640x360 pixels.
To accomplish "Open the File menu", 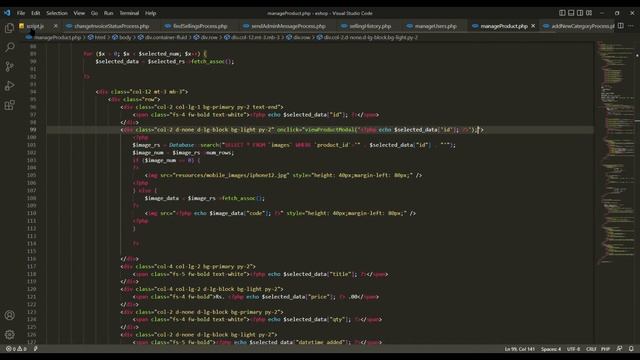I will coord(21,13).
